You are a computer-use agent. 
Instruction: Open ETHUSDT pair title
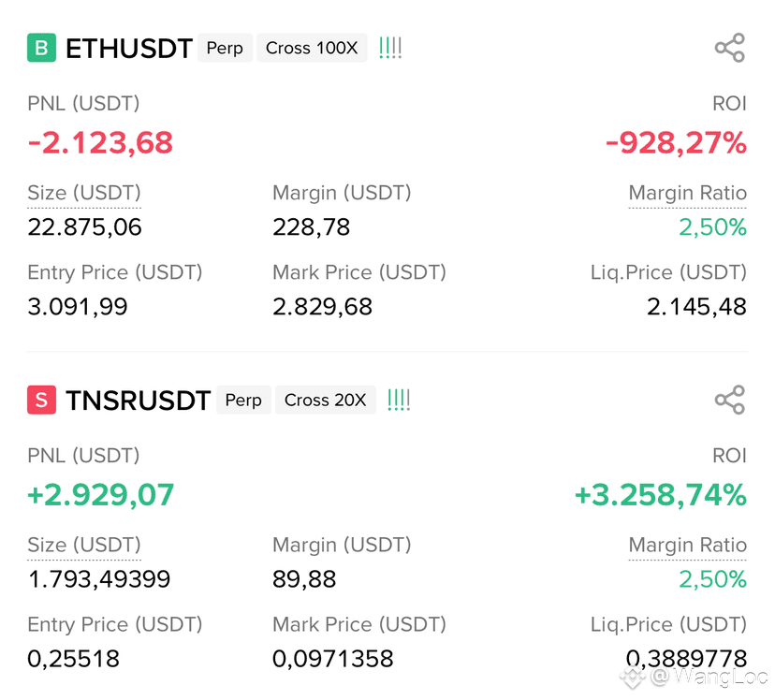click(x=129, y=49)
